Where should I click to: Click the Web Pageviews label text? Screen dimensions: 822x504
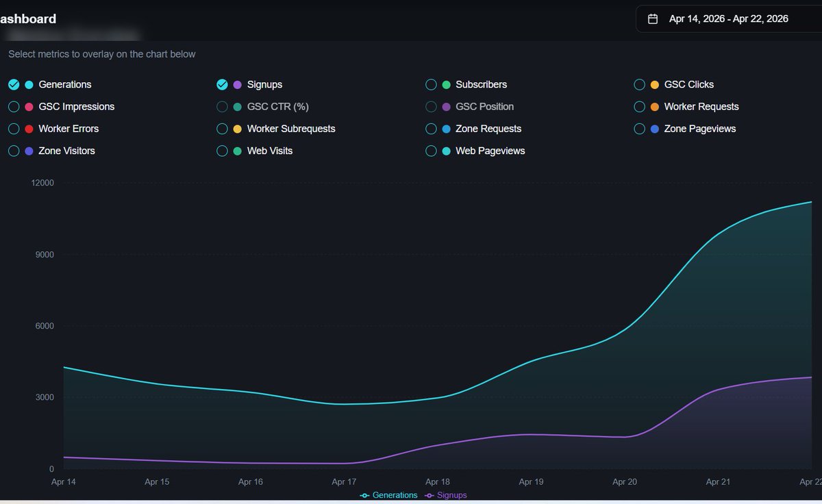click(490, 151)
